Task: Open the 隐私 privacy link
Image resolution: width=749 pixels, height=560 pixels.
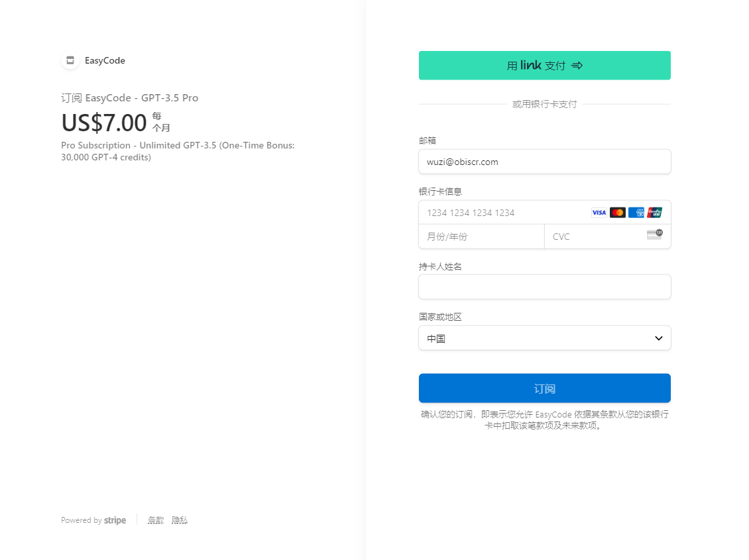Action: point(179,520)
